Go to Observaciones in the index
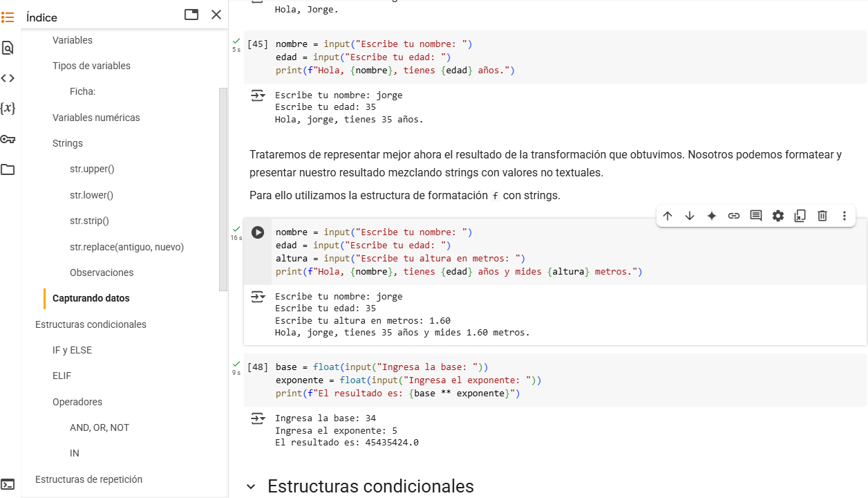Viewport: 868px width, 498px height. coord(102,273)
